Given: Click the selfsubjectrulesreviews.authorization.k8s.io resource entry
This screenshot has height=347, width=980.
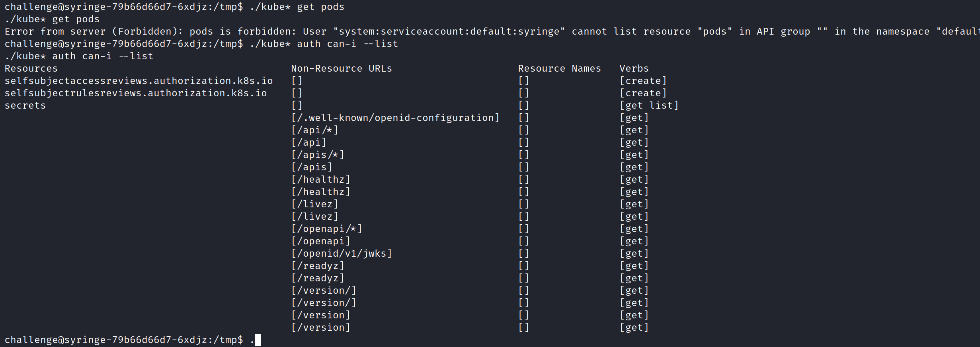Looking at the screenshot, I should [136, 93].
